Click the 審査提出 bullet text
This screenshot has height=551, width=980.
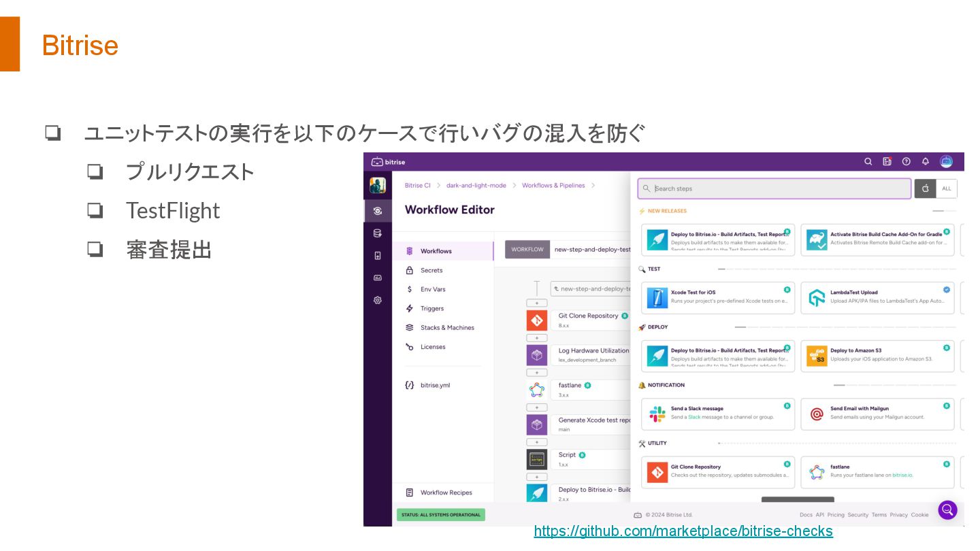point(169,250)
